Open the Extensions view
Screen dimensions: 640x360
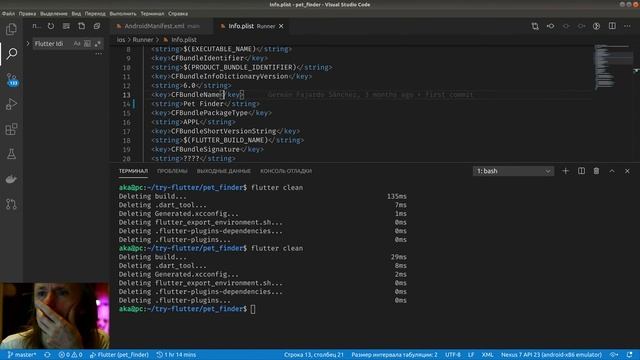[11, 129]
